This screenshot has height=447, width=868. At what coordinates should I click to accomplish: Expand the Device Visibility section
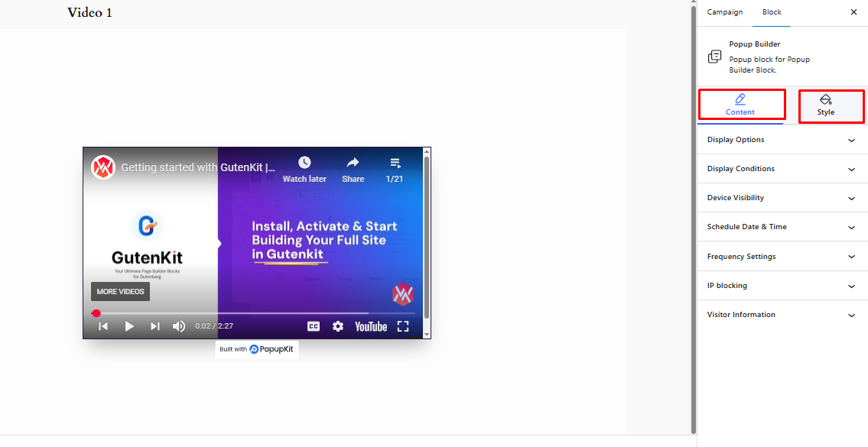[782, 198]
